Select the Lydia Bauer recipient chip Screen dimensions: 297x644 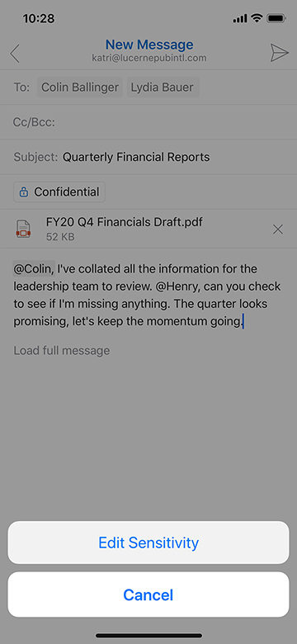coord(163,87)
